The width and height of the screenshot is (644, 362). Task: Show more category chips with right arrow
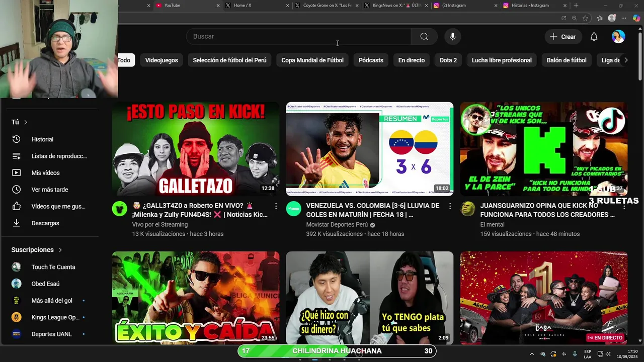point(626,60)
